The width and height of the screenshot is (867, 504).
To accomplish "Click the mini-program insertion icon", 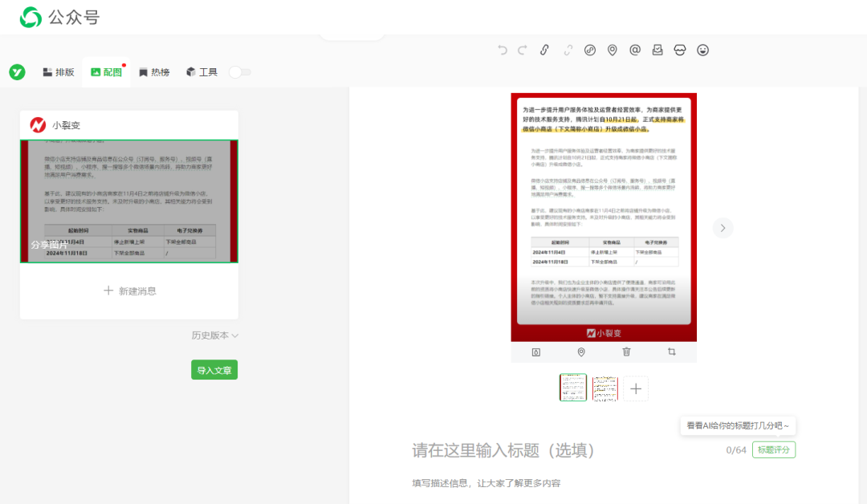I will click(590, 50).
